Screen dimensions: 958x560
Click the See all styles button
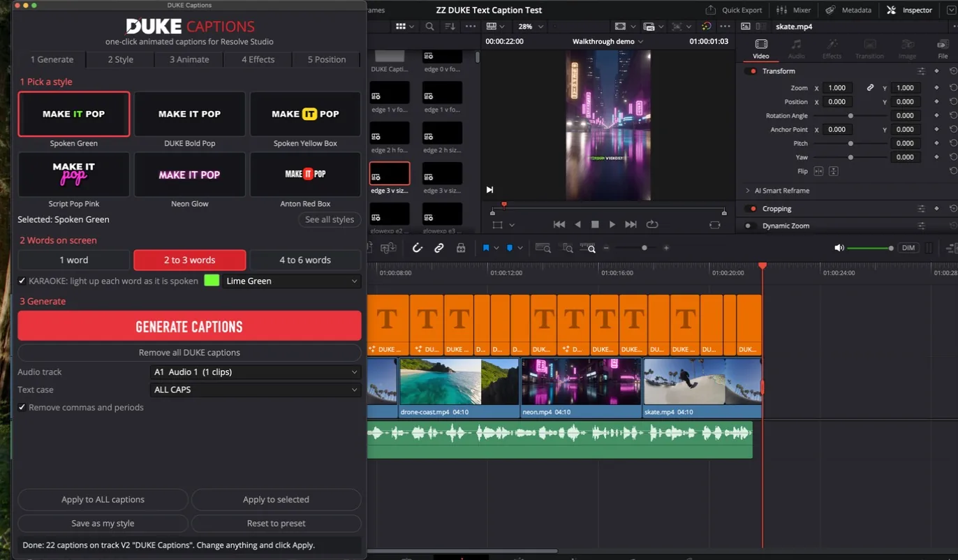tap(330, 219)
